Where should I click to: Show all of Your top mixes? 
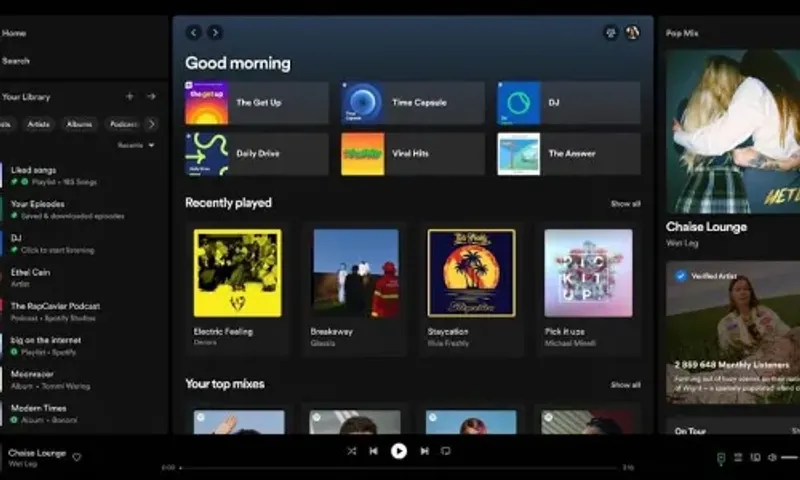coord(626,385)
